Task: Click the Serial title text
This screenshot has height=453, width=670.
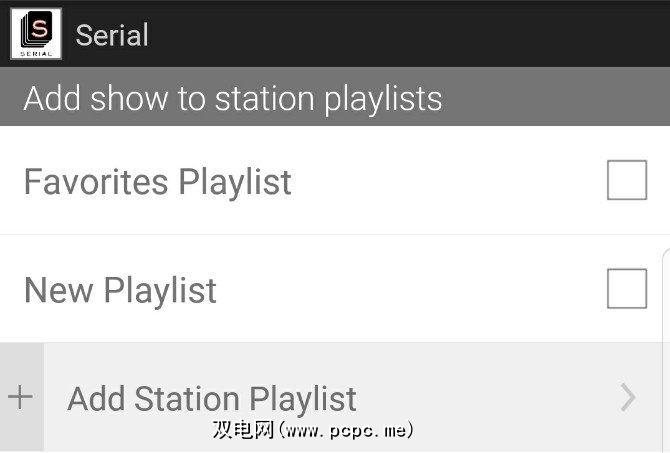Action: [x=112, y=35]
